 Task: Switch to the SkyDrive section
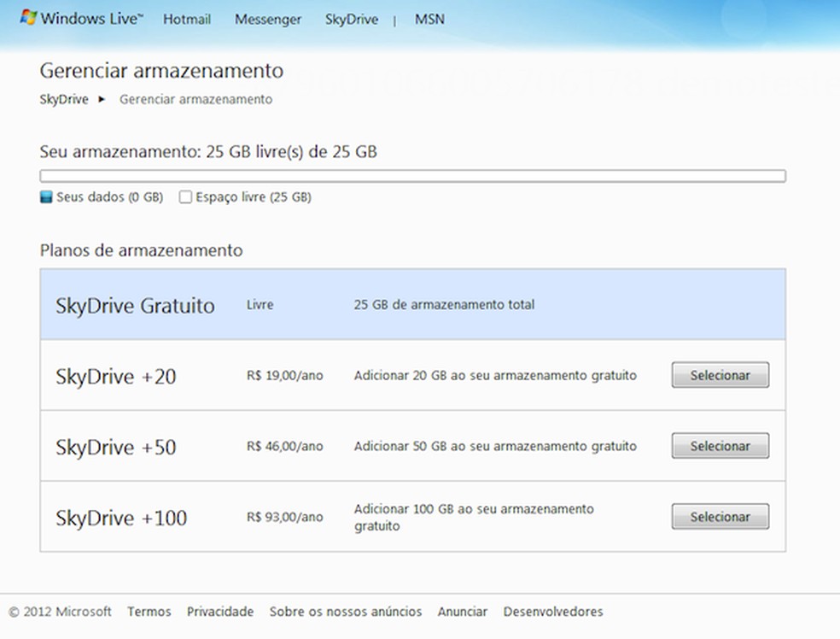pyautogui.click(x=351, y=19)
